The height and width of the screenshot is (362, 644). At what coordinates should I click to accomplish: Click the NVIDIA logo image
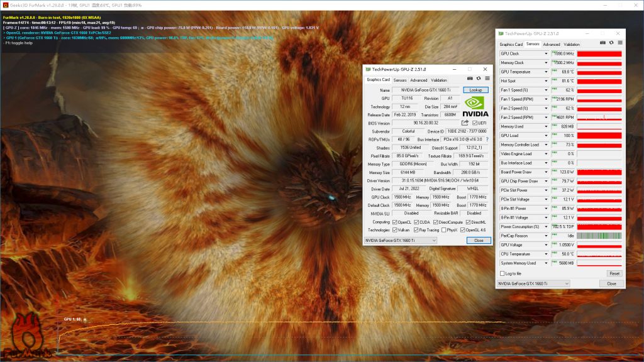point(475,107)
